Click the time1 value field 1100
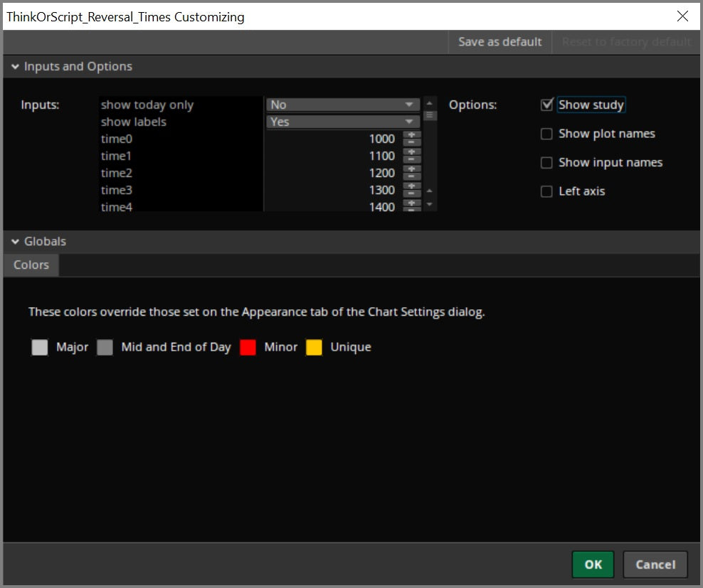The width and height of the screenshot is (703, 588). (333, 156)
